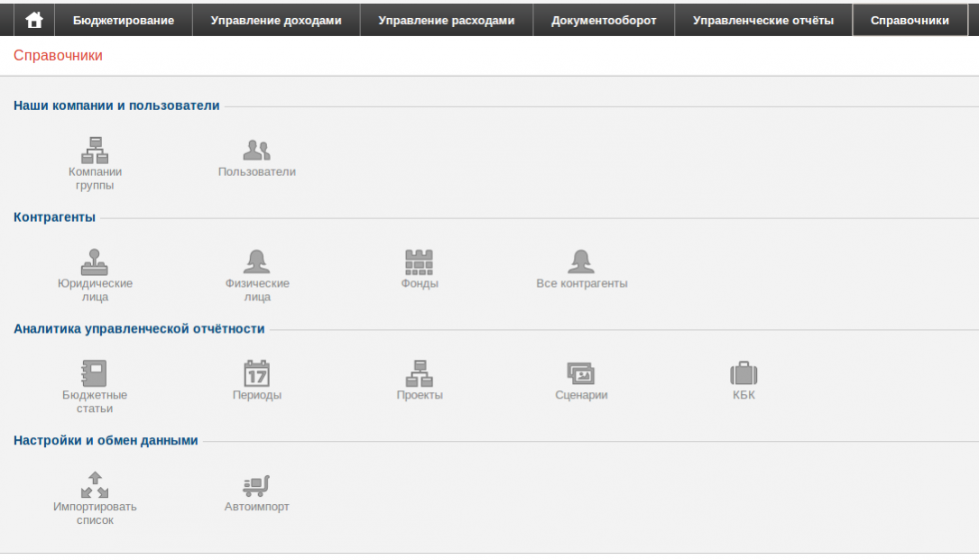Switch to Управление доходами menu
979x560 pixels.
276,21
